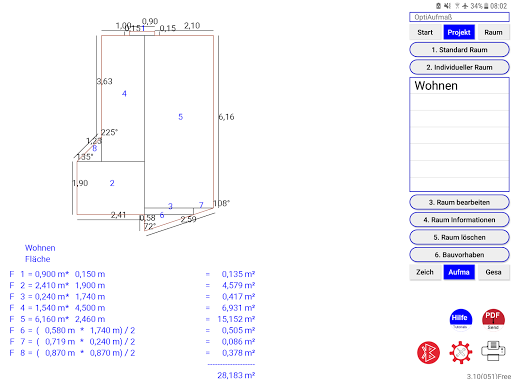Click the result 4,579 m²
This screenshot has width=512, height=384.
pyautogui.click(x=238, y=285)
